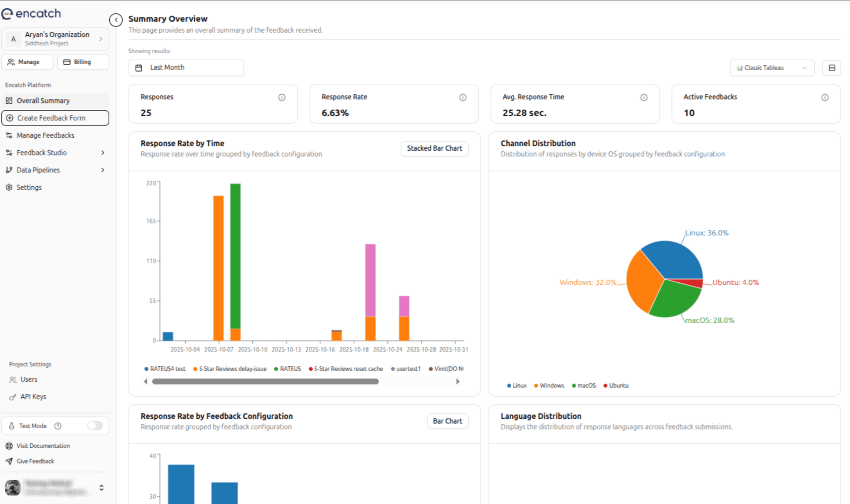Select Create Feedback Form in the sidebar

[51, 118]
